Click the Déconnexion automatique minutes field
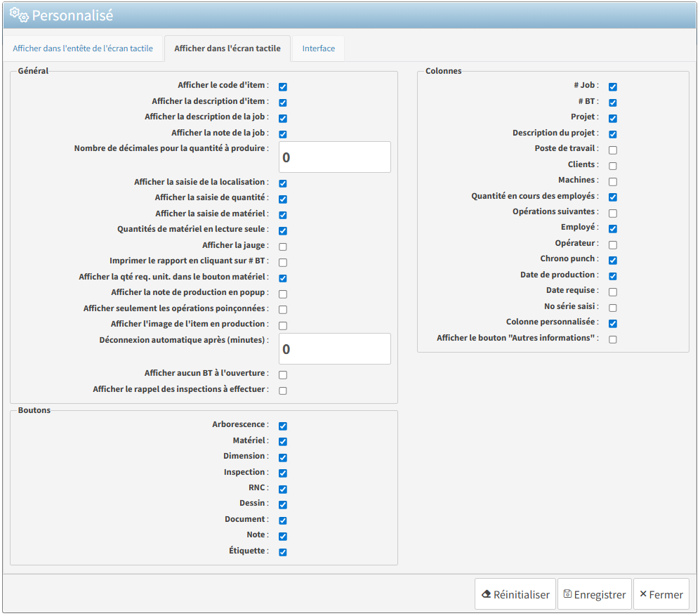The width and height of the screenshot is (700, 616). pos(334,349)
